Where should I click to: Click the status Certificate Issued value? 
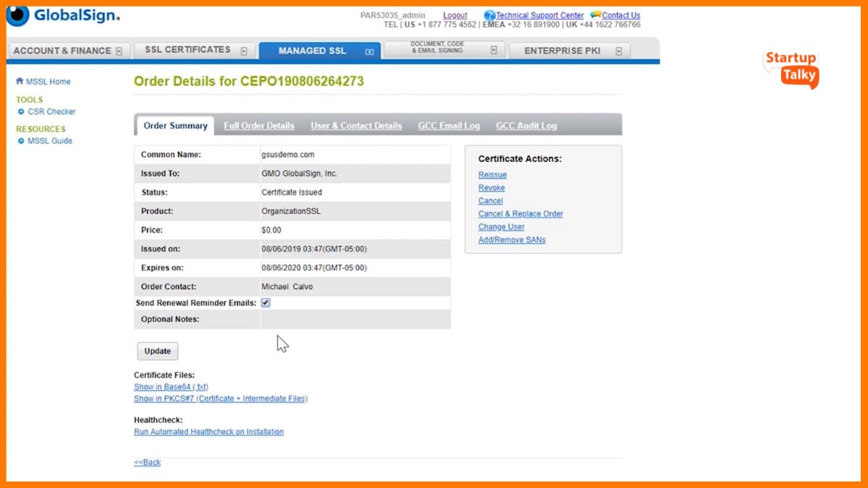tap(292, 192)
